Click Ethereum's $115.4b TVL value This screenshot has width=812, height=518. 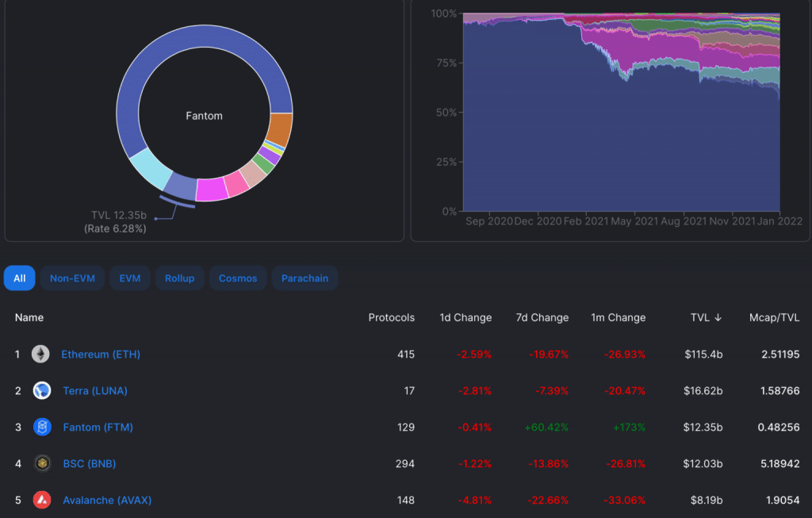click(x=703, y=355)
